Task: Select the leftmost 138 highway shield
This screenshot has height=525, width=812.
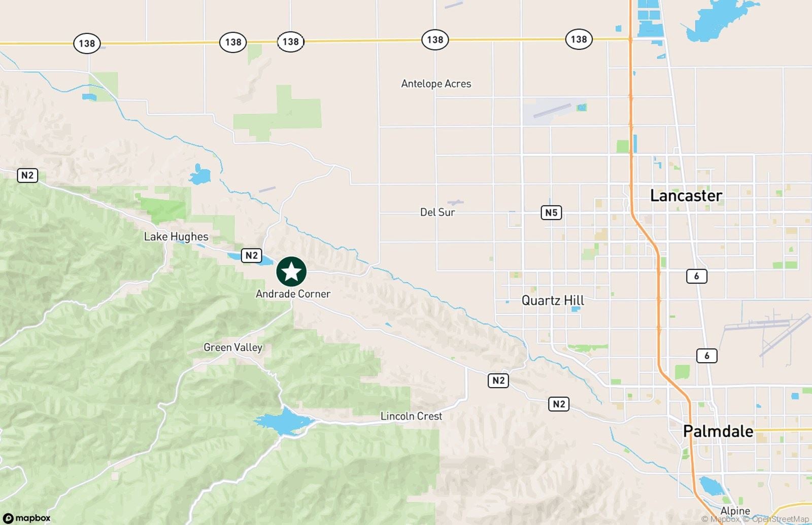Action: pos(87,43)
